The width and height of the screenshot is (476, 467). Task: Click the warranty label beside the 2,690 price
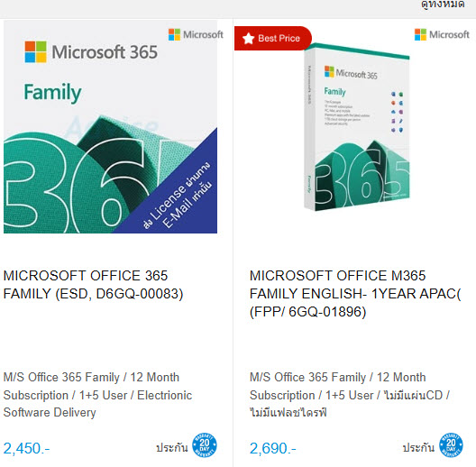418,447
